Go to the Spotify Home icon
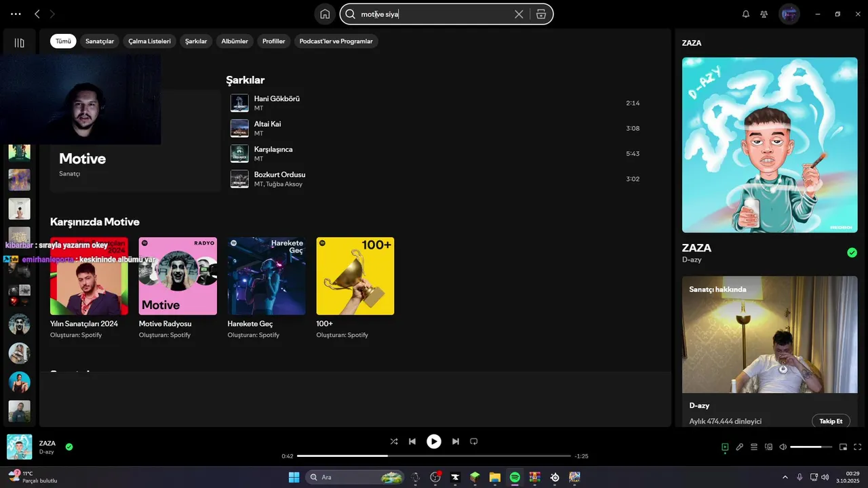This screenshot has height=488, width=868. click(325, 14)
